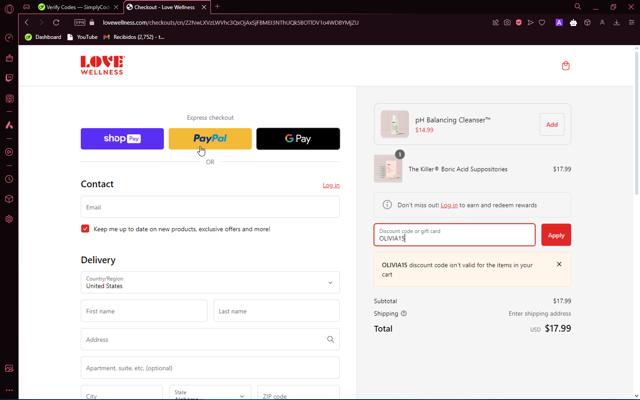Open GX Control speedometer in sidebar
Viewport: 640px width, 400px height.
tap(9, 38)
